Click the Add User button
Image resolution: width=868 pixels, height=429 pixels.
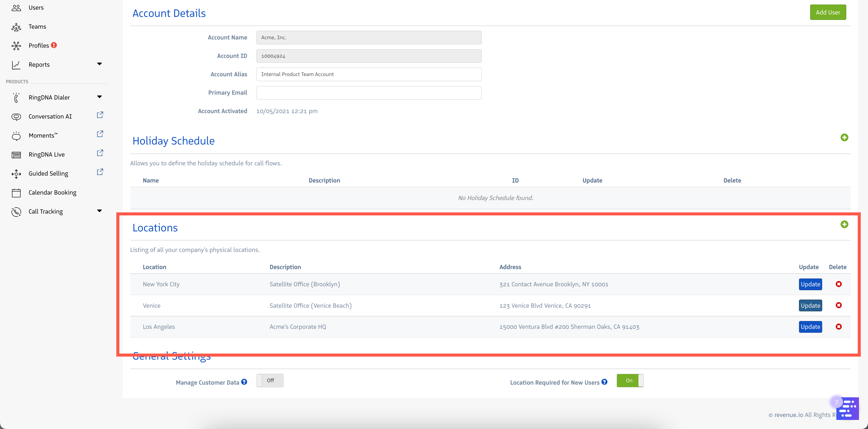point(828,12)
